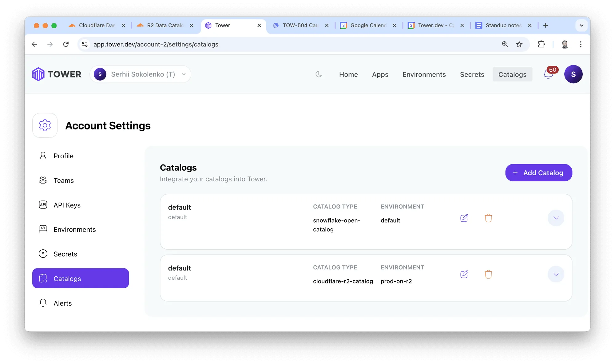Click the 'snowflake-open-catalog' catalog type value
This screenshot has height=364, width=615.
337,225
